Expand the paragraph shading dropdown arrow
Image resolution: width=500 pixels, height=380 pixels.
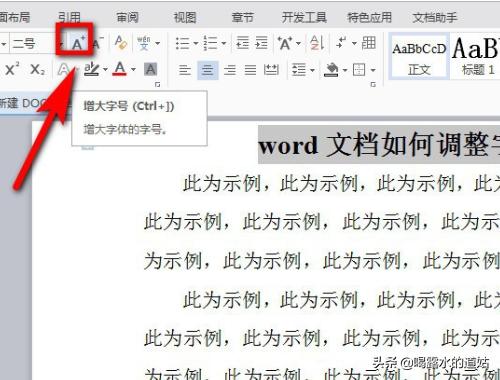coord(345,70)
